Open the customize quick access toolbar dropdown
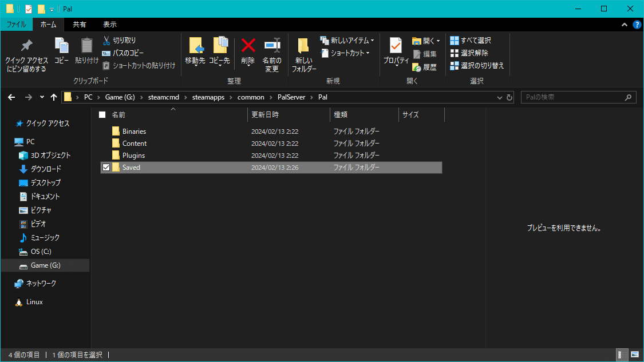The width and height of the screenshot is (644, 362). point(52,9)
